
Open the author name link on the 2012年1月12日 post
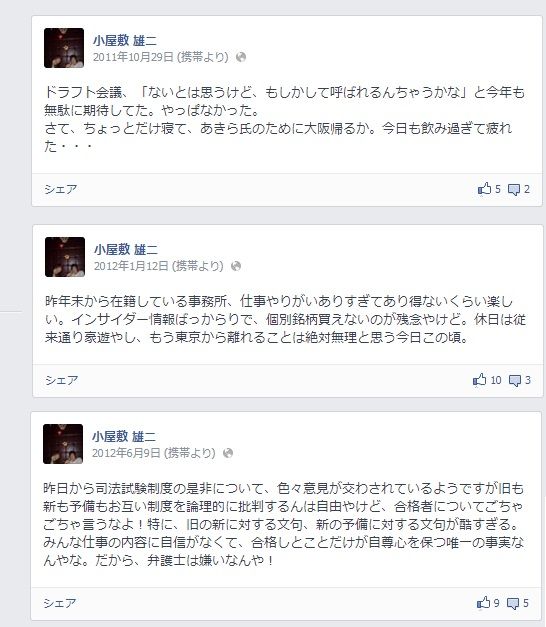(126, 250)
